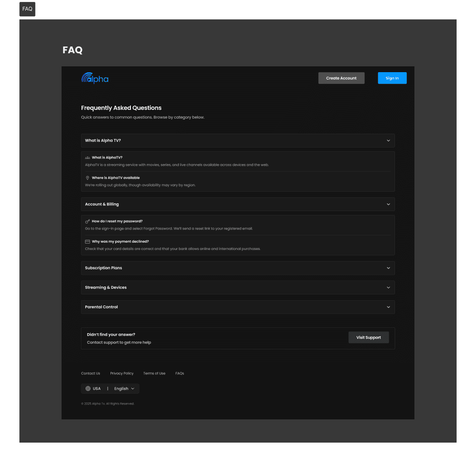Click the Subscription Plans section title

104,268
